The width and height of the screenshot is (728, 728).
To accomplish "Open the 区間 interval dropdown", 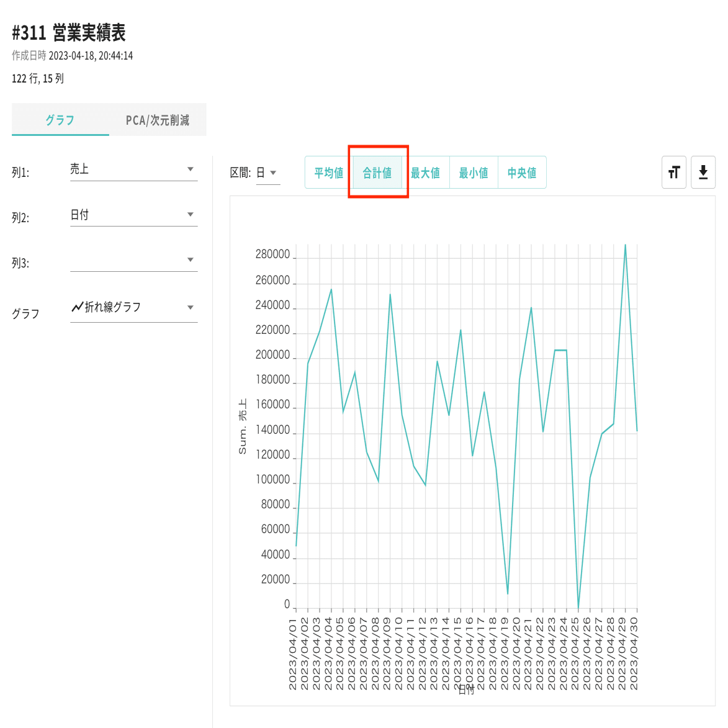I will click(x=268, y=173).
